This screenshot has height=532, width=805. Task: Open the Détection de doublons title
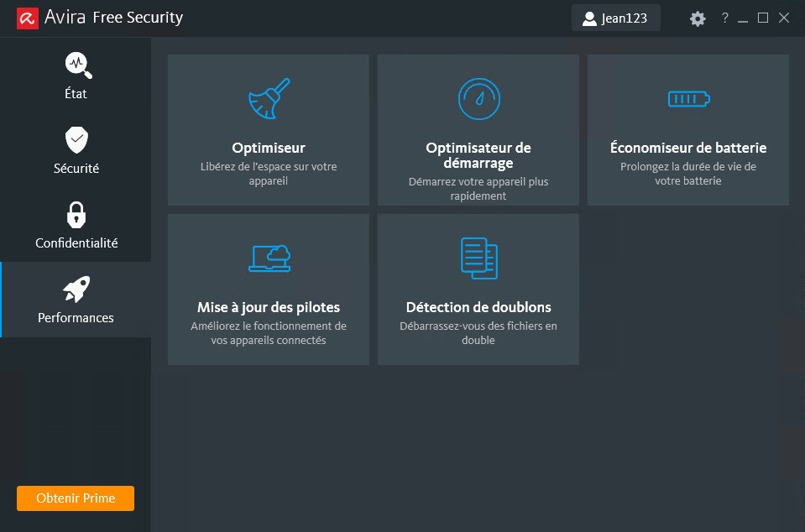point(478,307)
